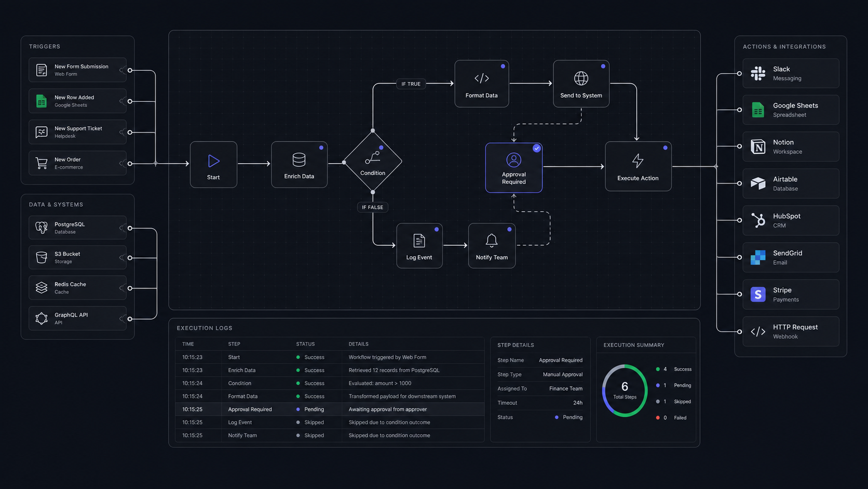This screenshot has height=489, width=868.
Task: Click the Slack integration icon
Action: click(758, 73)
